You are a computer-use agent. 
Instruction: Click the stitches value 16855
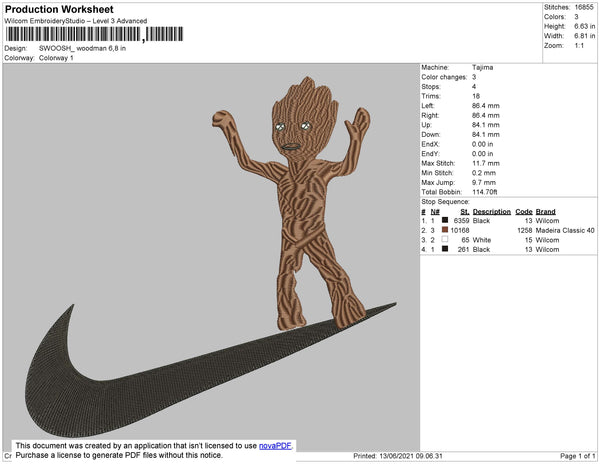point(584,7)
